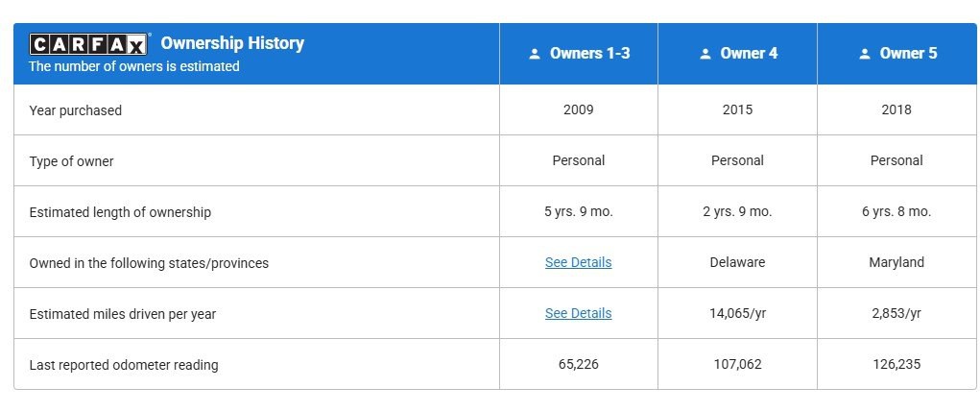The height and width of the screenshot is (412, 980).
Task: Click the person icon beside Owner 4
Action: (705, 55)
